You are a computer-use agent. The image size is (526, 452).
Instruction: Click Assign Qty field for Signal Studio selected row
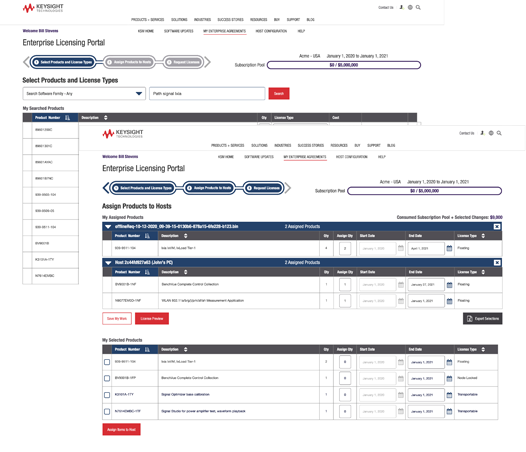click(x=345, y=411)
